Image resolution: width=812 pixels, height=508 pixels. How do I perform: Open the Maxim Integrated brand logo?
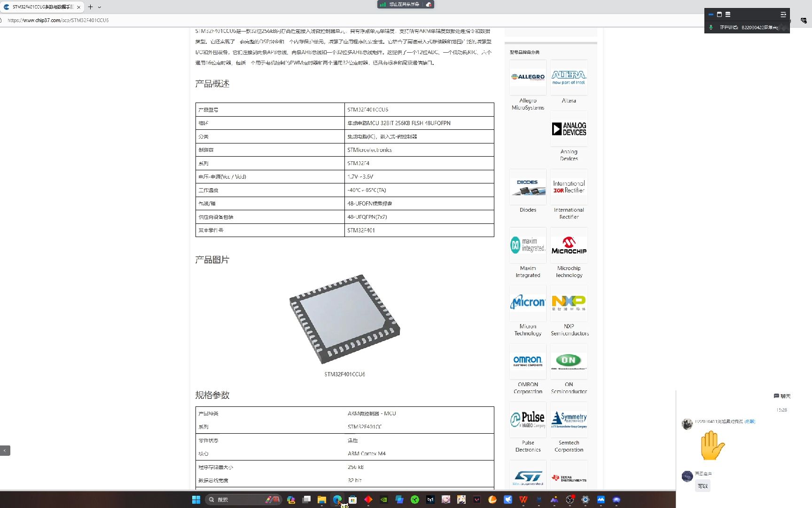point(528,245)
